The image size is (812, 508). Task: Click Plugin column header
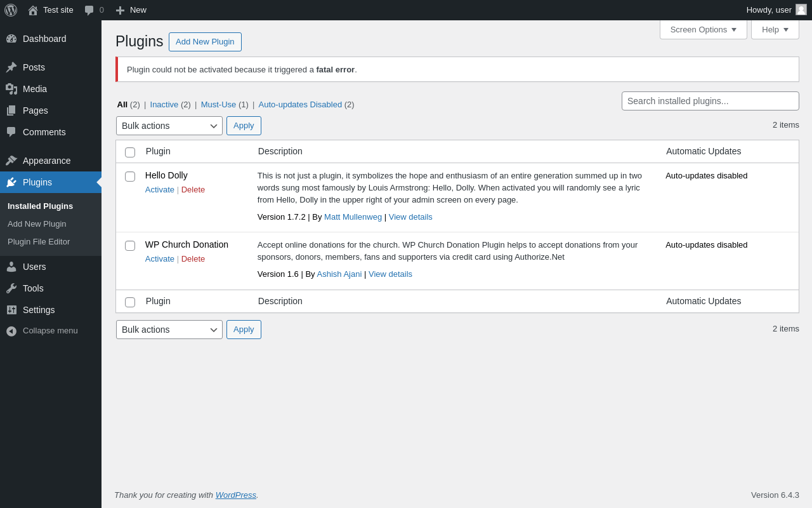(158, 151)
